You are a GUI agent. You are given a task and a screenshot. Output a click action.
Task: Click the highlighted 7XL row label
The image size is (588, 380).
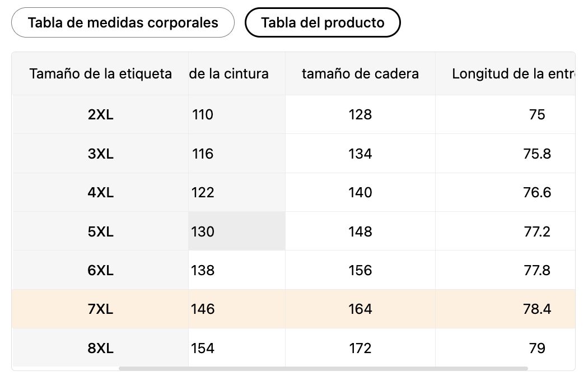(x=101, y=309)
